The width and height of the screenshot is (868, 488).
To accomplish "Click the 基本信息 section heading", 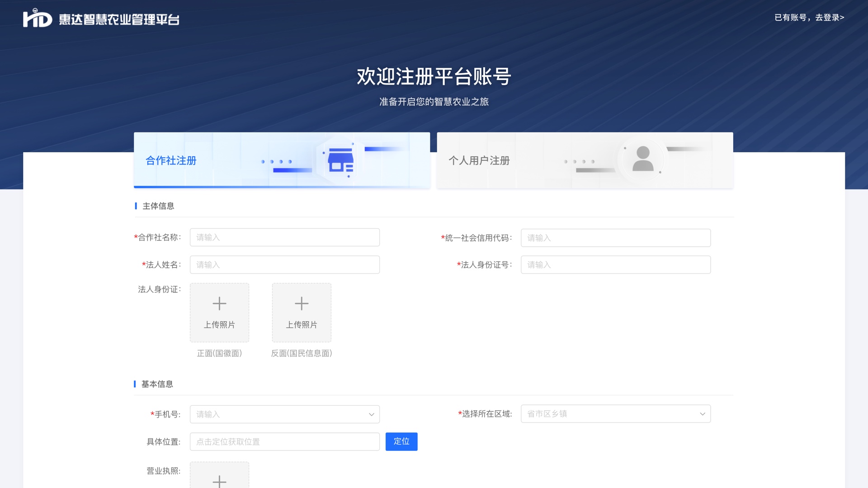I will pyautogui.click(x=157, y=384).
